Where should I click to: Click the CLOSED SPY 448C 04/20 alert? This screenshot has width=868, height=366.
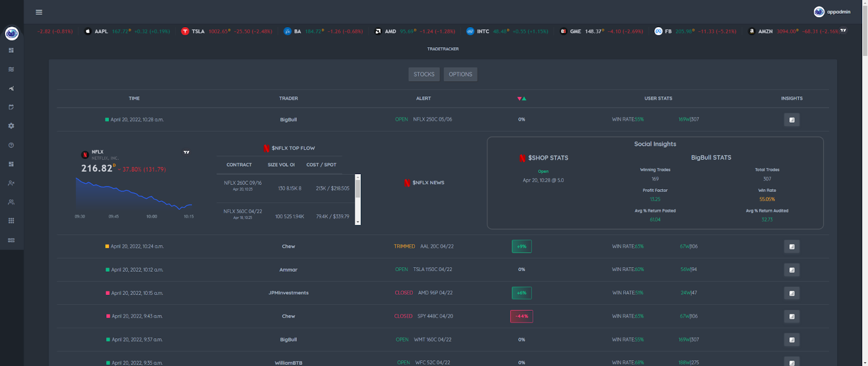point(424,316)
